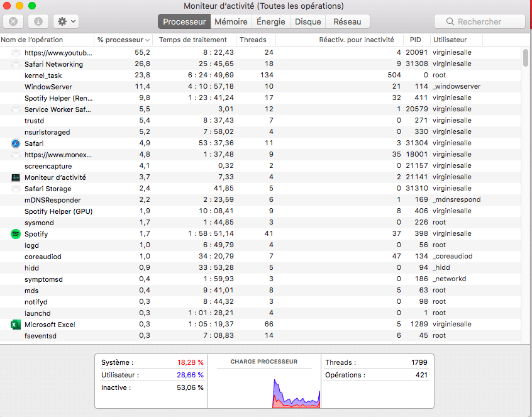Click the shield icon next to https://www.youtub...

(16, 53)
